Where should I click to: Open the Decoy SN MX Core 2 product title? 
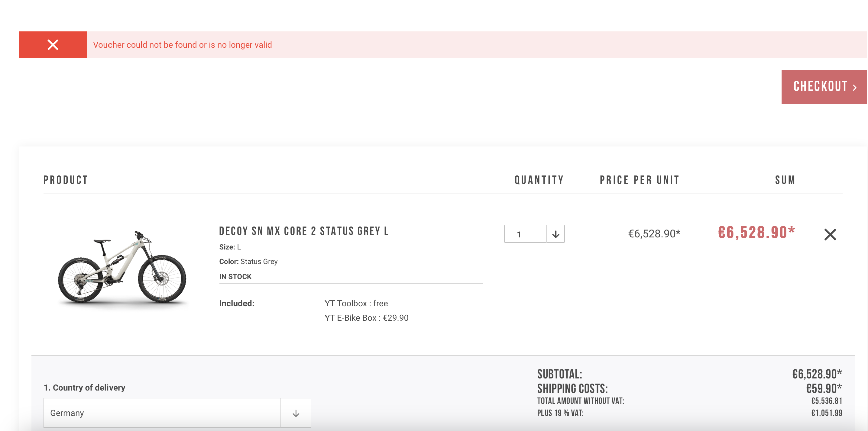pyautogui.click(x=303, y=231)
